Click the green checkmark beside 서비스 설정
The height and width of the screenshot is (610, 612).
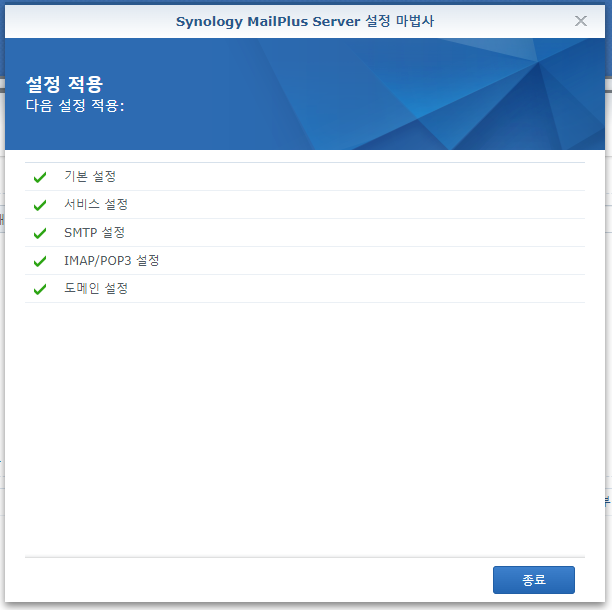click(40, 205)
